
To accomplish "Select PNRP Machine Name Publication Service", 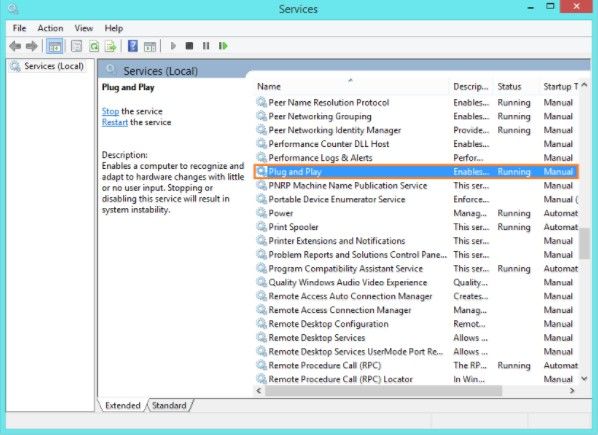I will [x=348, y=185].
